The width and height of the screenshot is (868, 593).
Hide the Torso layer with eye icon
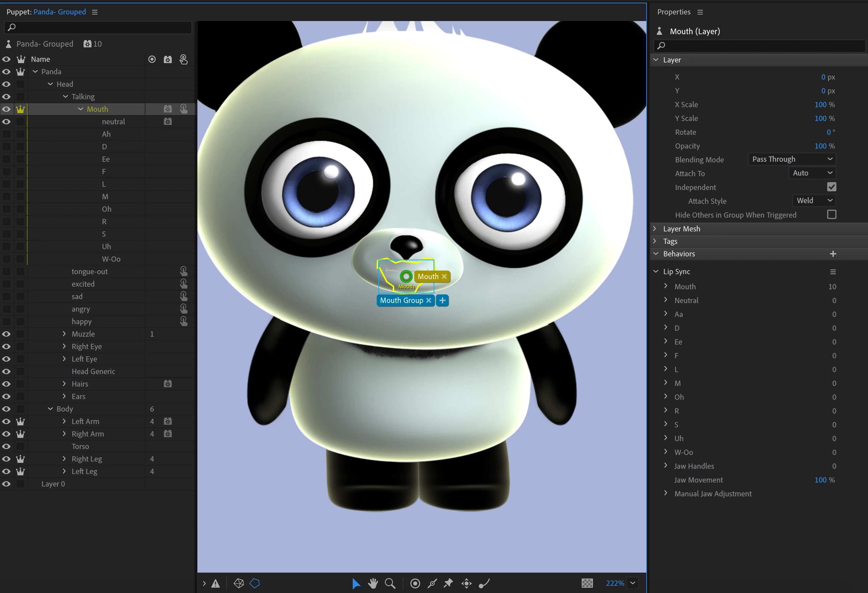(6, 446)
